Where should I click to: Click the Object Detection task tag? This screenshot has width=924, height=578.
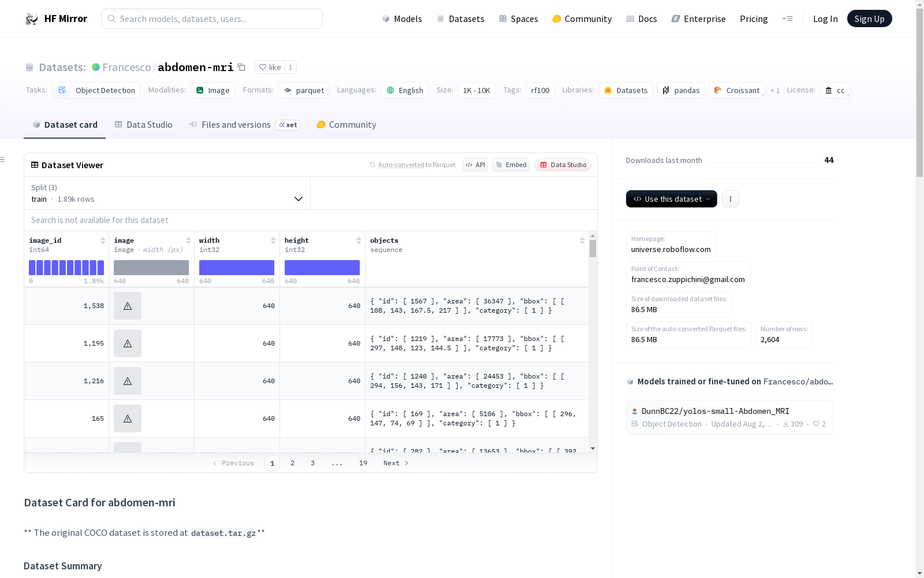tap(96, 90)
